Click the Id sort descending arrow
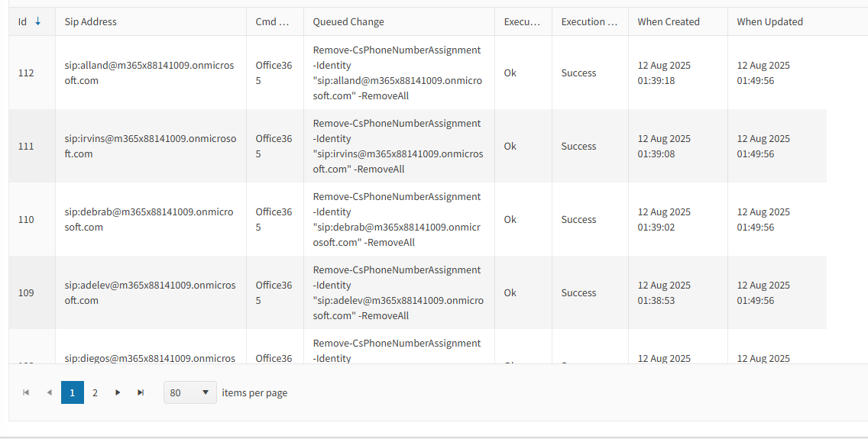 (x=37, y=21)
